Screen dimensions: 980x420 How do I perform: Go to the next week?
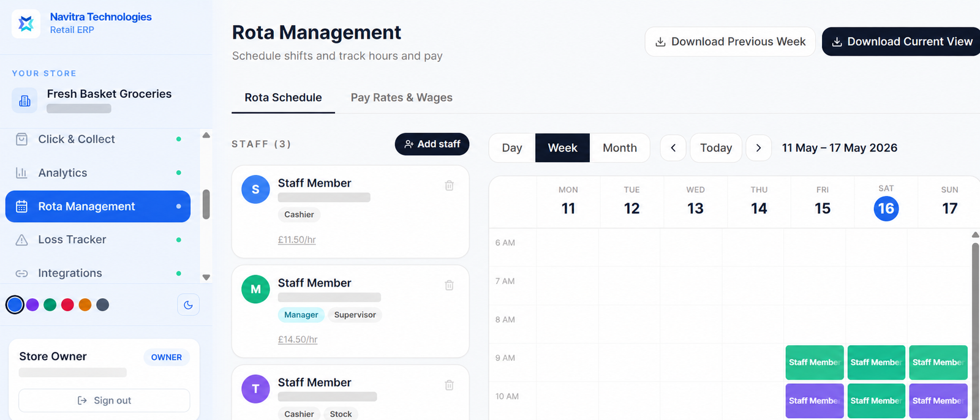758,148
